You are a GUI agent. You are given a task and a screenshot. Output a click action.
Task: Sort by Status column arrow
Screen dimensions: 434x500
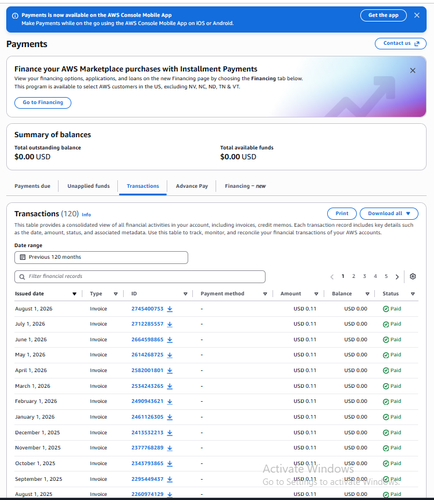[413, 294]
